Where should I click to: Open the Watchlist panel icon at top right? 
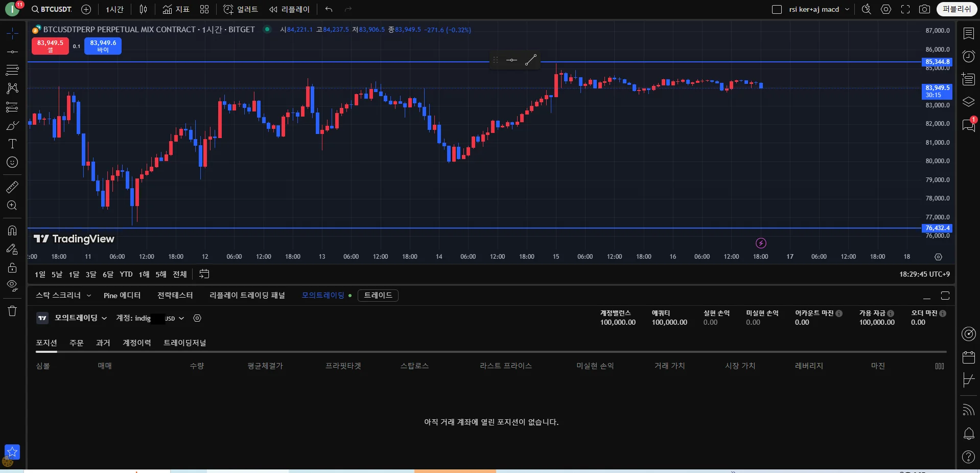[968, 34]
